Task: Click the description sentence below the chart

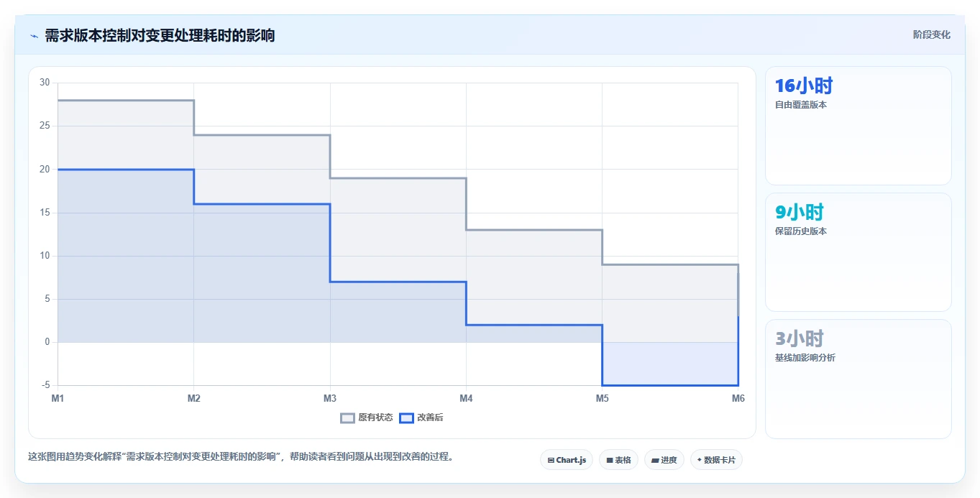Action: (241, 456)
